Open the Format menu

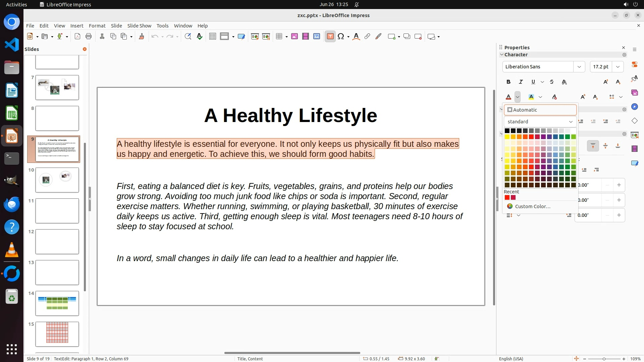(x=97, y=25)
